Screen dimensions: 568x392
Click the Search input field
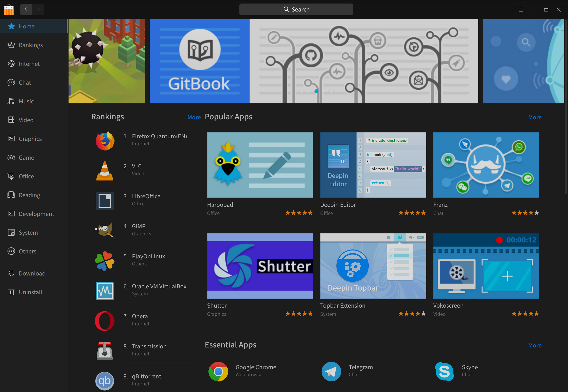pyautogui.click(x=296, y=9)
